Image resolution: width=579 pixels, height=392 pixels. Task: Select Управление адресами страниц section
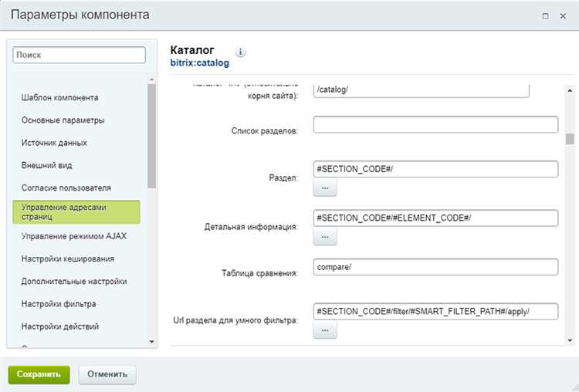(76, 212)
